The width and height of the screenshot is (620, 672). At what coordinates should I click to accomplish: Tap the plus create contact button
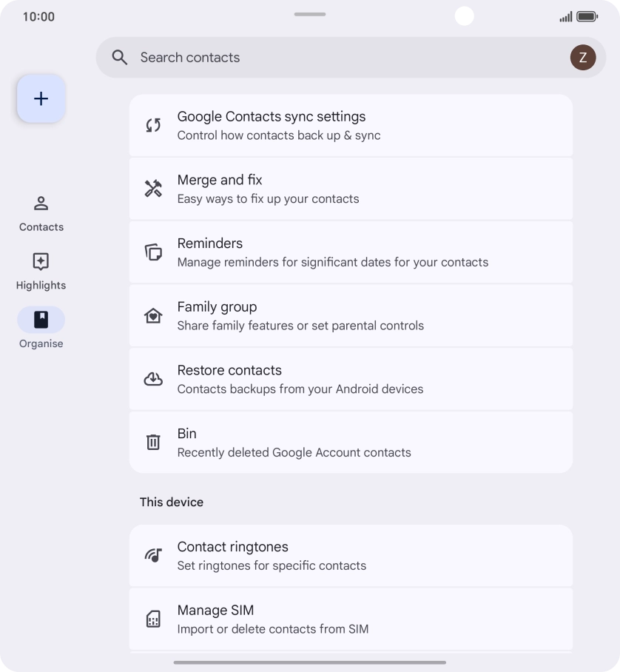(x=41, y=98)
